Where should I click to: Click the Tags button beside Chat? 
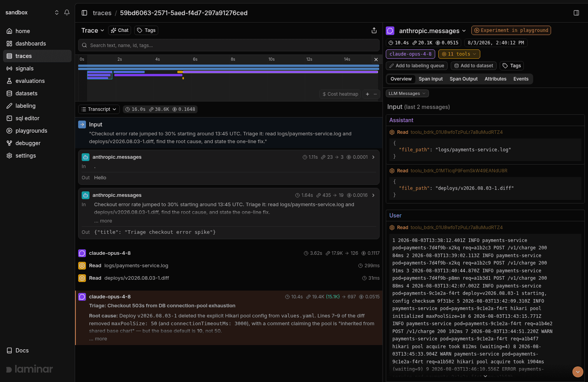pos(146,30)
